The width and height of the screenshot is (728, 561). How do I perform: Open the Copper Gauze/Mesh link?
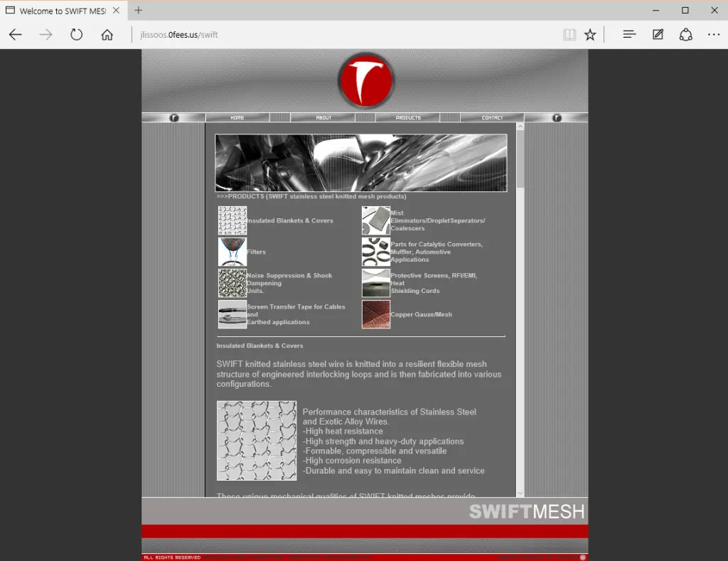pos(421,314)
